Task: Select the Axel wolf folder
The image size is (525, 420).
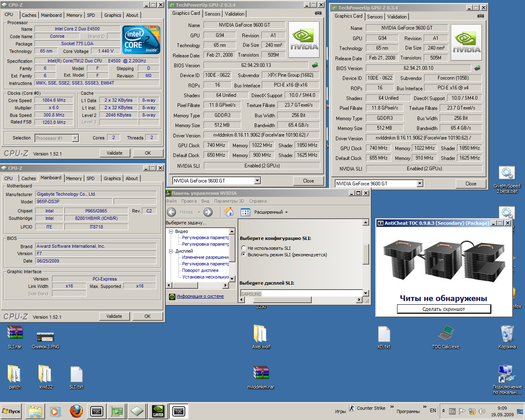Action: (261, 337)
